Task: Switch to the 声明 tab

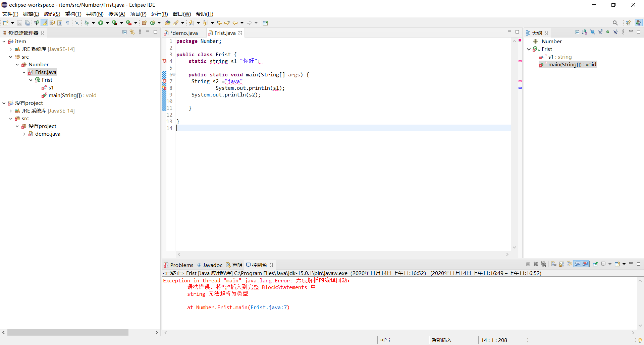Action: click(234, 265)
